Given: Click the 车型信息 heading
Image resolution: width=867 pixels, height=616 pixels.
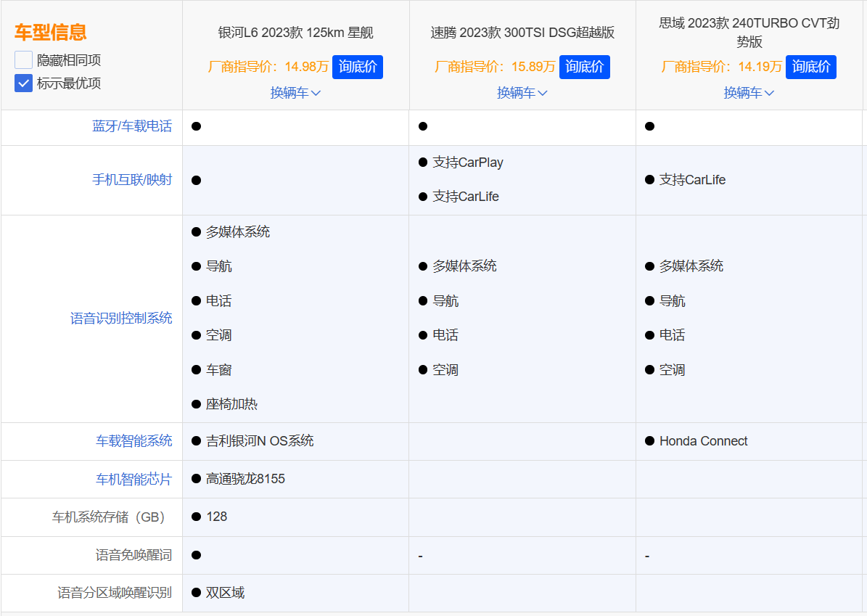Looking at the screenshot, I should pos(51,32).
